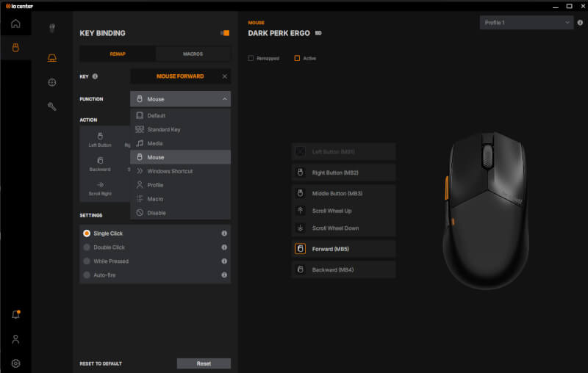
Task: Click the MOUSE FORWARD key field
Action: [180, 76]
